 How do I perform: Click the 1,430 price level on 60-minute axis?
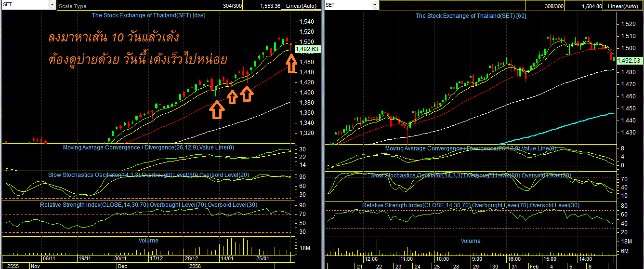tap(627, 132)
